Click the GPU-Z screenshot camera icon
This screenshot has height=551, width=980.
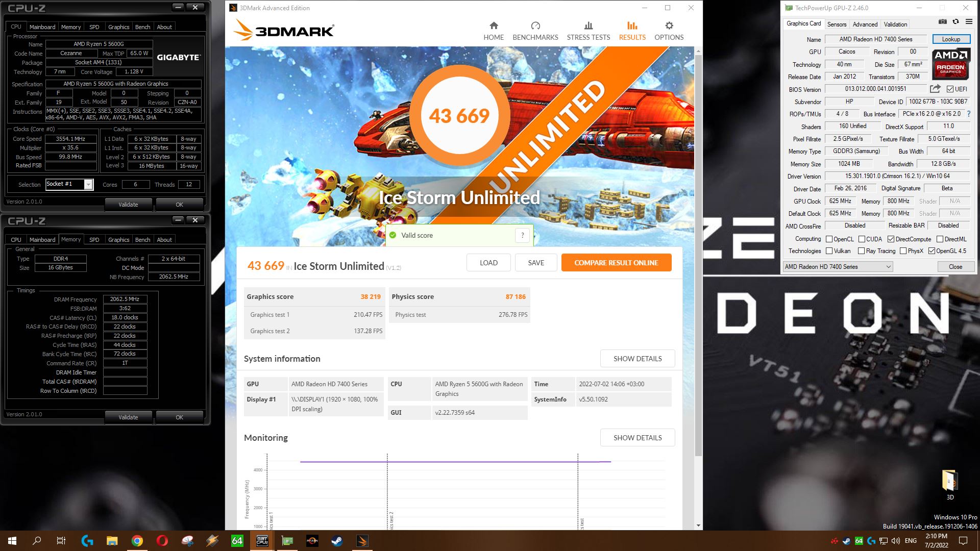click(x=943, y=22)
